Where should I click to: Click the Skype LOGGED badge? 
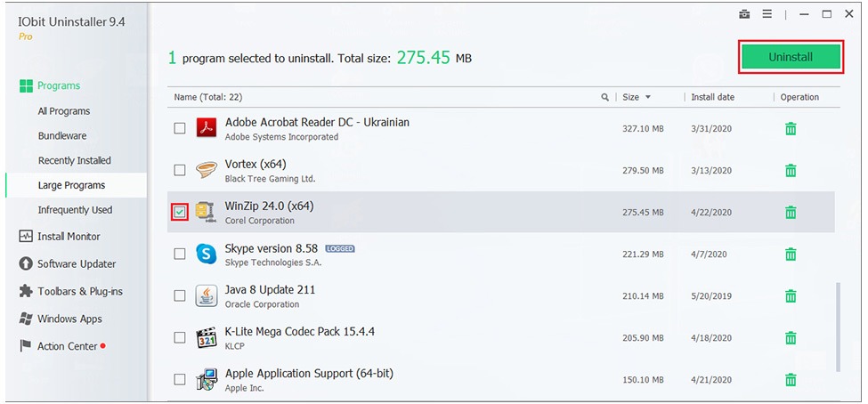click(x=340, y=248)
